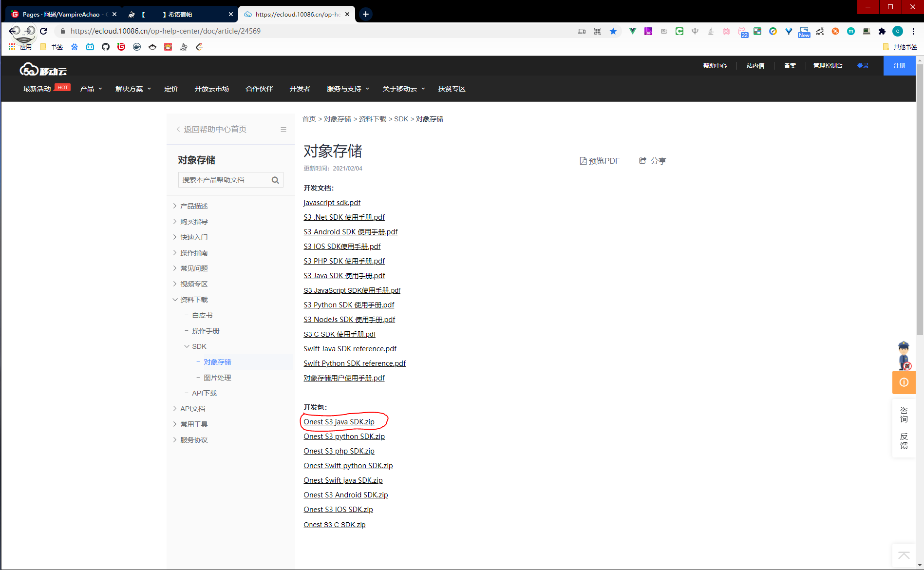Viewport: 924px width, 570px height.
Task: Open the 管理控制台 link
Action: pyautogui.click(x=828, y=66)
